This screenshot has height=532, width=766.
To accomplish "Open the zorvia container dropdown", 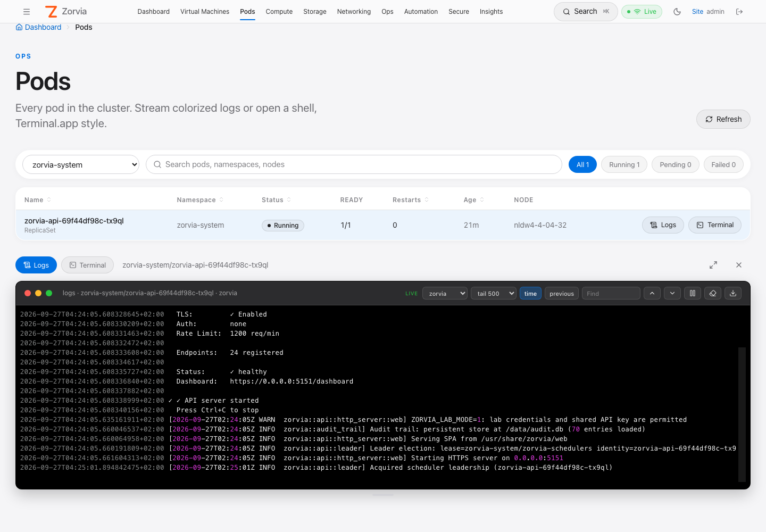I will click(445, 293).
